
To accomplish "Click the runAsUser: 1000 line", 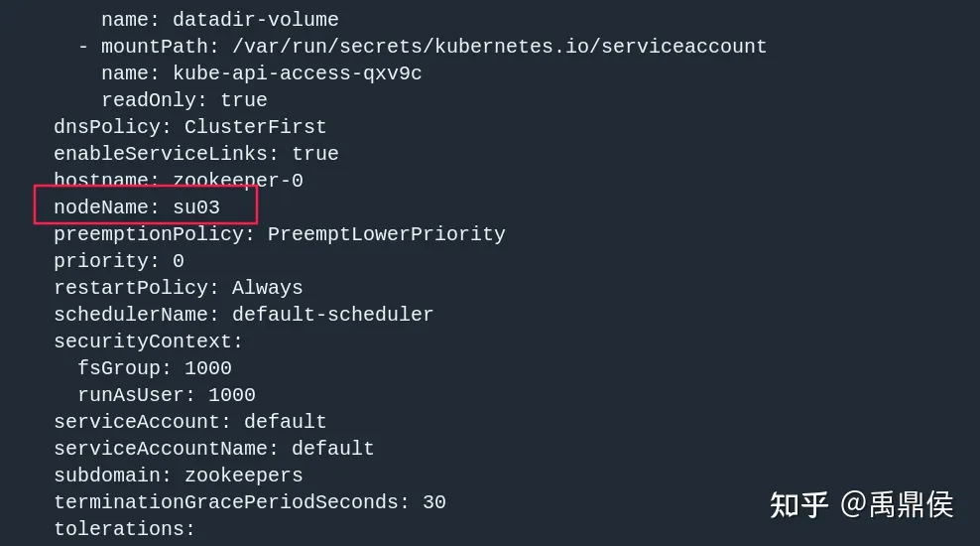I will [x=167, y=395].
